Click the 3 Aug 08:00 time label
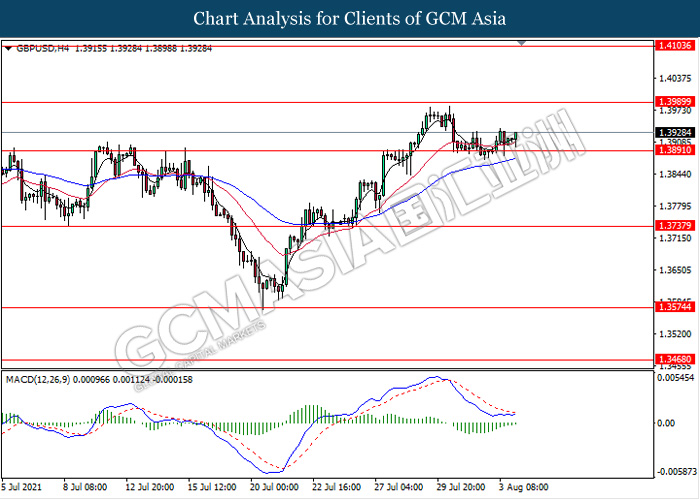 [524, 487]
